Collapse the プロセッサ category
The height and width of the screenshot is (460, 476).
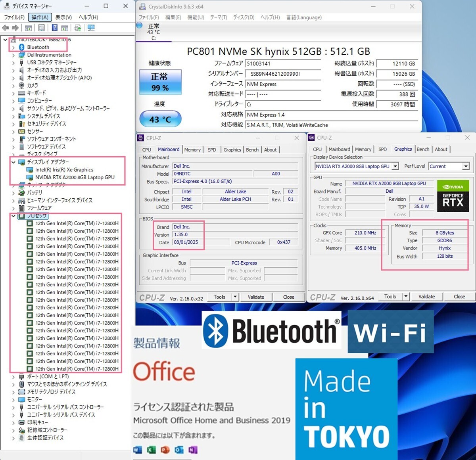click(13, 216)
